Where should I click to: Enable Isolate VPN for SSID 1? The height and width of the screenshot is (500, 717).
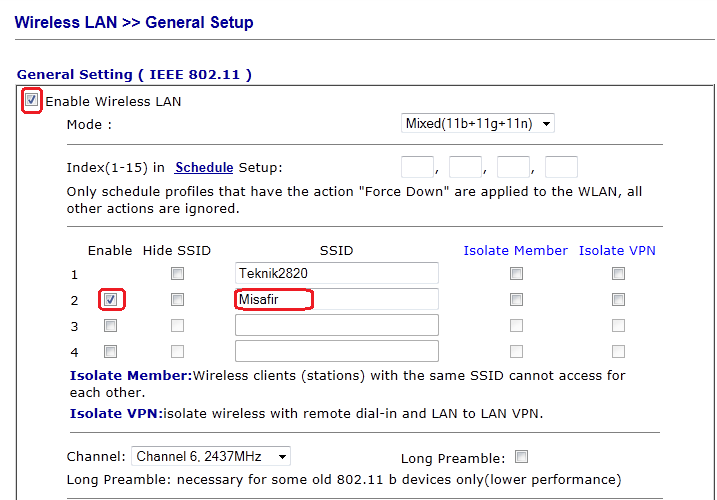[618, 274]
